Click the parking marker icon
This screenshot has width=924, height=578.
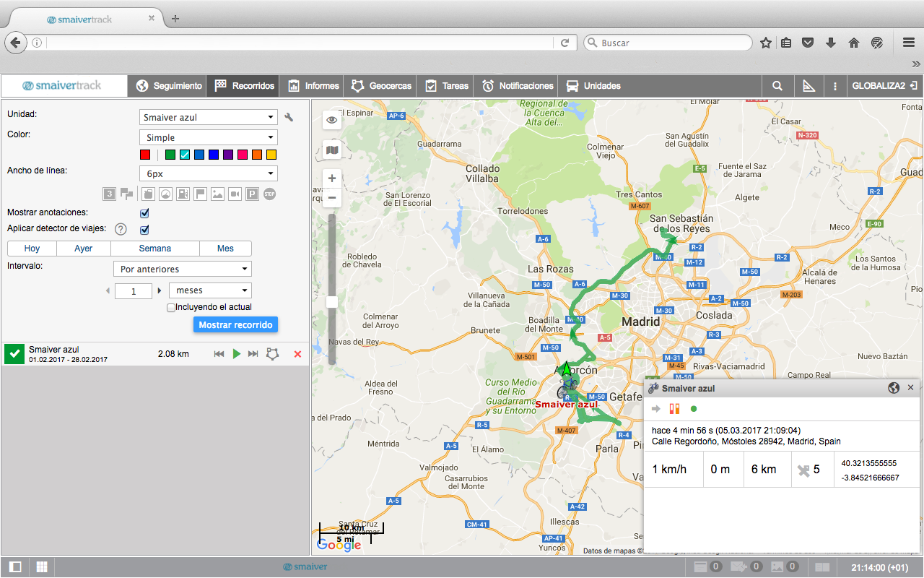(x=253, y=194)
